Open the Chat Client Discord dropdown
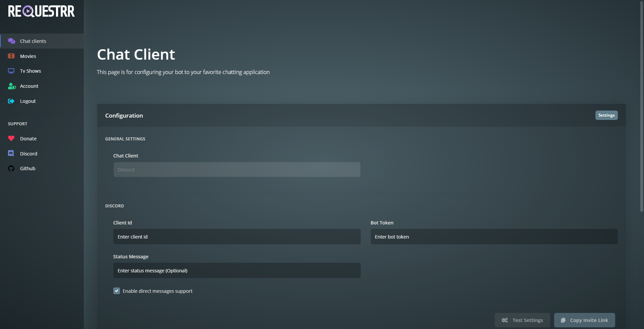The height and width of the screenshot is (329, 644). click(x=237, y=170)
